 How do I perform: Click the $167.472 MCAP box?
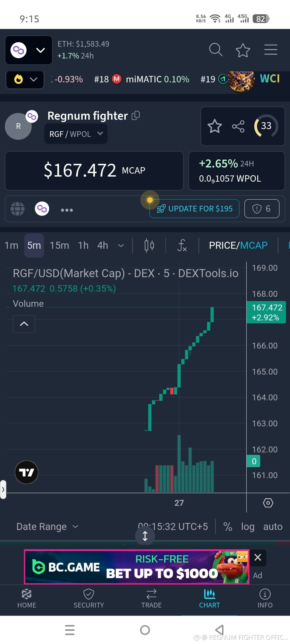click(94, 171)
